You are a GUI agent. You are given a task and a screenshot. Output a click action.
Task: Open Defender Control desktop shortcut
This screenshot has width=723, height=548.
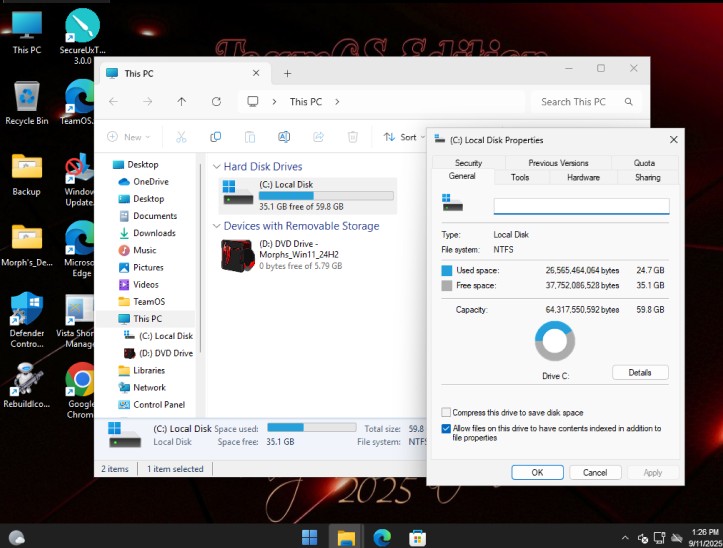(27, 320)
